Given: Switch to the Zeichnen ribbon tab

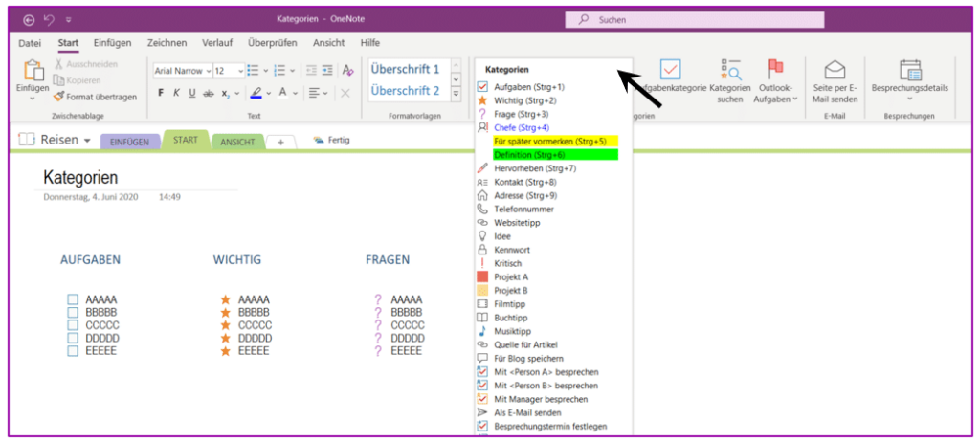Looking at the screenshot, I should pos(167,43).
